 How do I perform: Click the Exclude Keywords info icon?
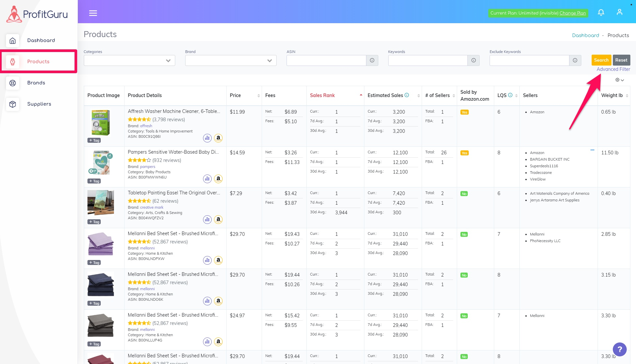(575, 61)
